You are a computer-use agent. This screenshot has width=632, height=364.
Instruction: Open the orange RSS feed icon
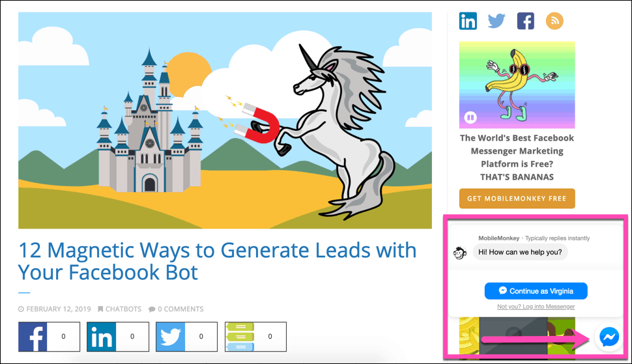click(x=554, y=21)
